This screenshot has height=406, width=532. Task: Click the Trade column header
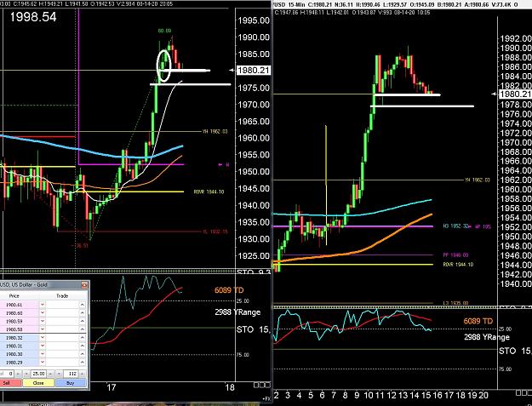pos(62,295)
